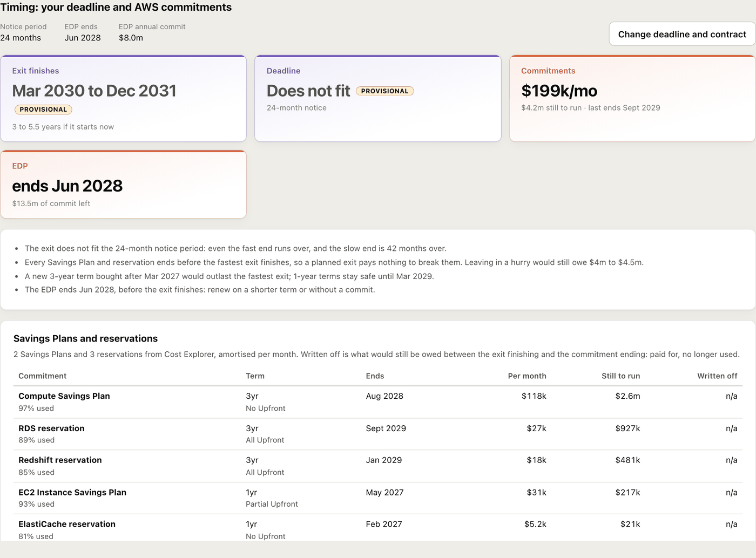Viewport: 756px width, 558px height.
Task: Click the Written off column header
Action: click(717, 376)
